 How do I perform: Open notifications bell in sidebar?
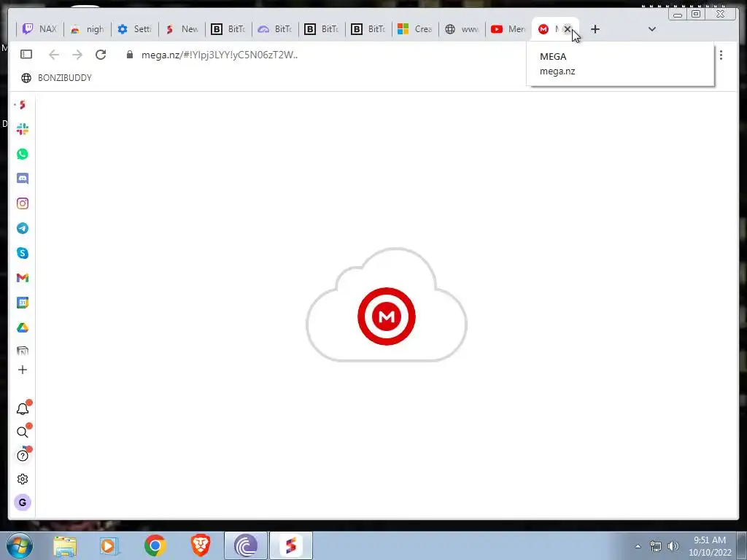(x=23, y=408)
